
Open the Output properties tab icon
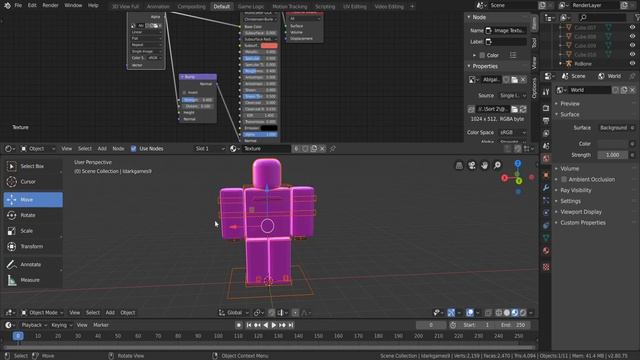coord(546,121)
